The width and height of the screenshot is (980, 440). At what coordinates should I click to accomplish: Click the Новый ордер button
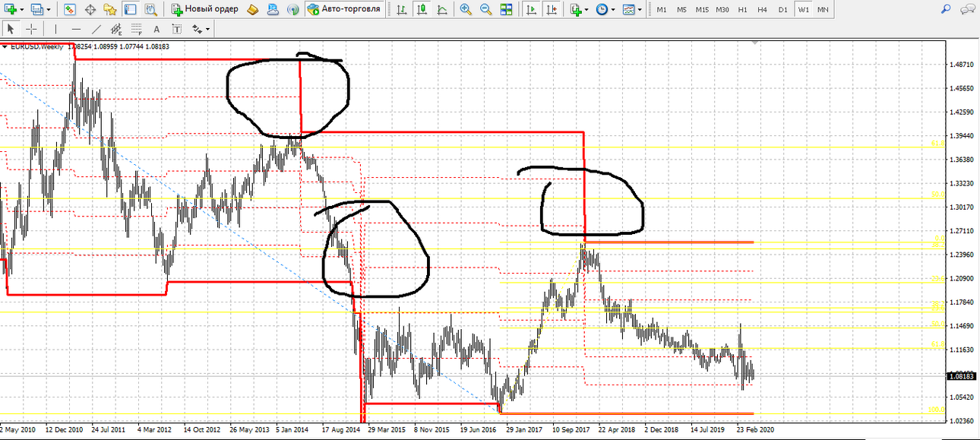click(x=205, y=9)
